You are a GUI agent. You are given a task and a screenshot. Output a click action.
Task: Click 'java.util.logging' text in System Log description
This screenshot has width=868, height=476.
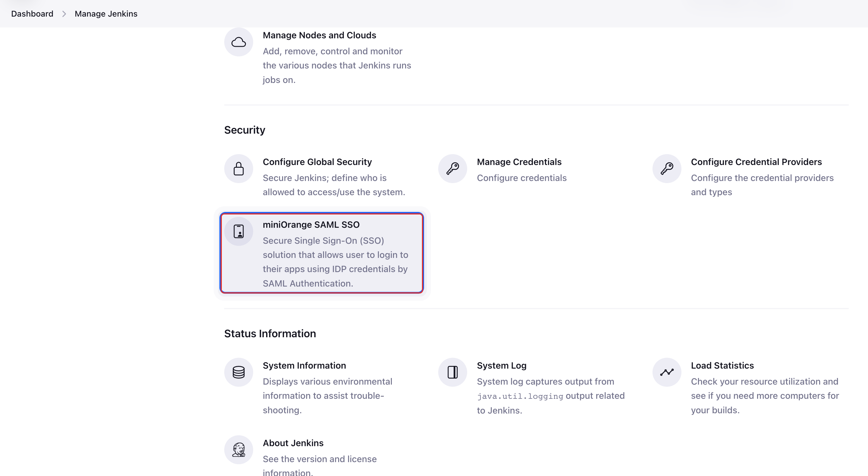click(x=520, y=396)
